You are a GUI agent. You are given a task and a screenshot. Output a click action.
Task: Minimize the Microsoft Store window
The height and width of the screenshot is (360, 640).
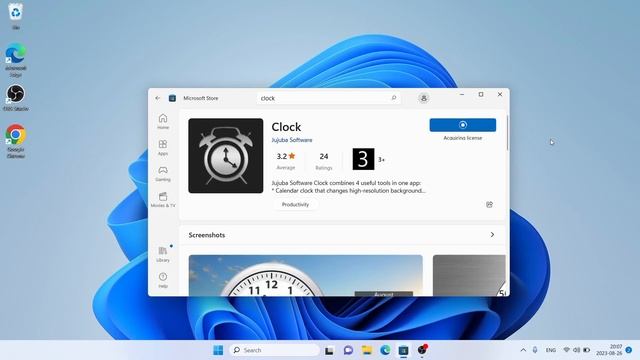462,94
